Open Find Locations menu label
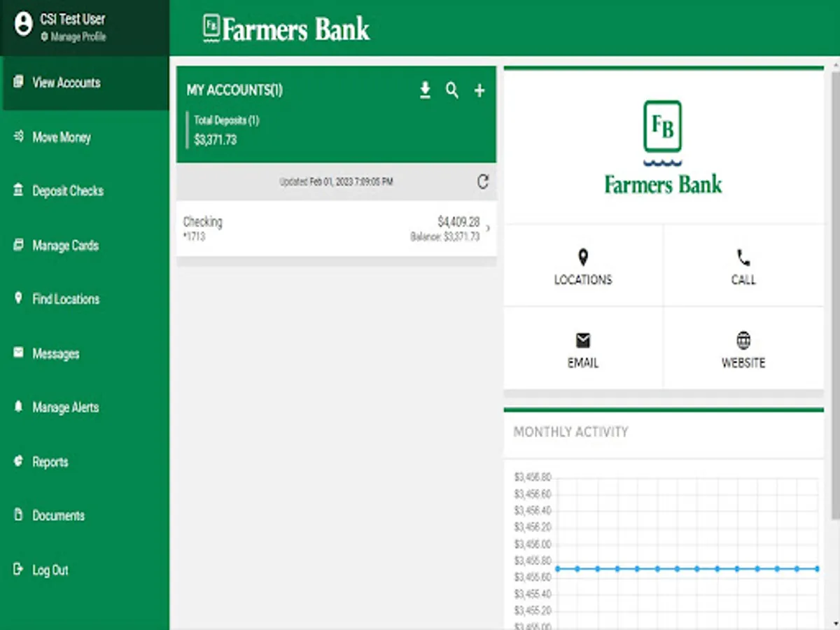Viewport: 840px width, 630px height. [66, 299]
